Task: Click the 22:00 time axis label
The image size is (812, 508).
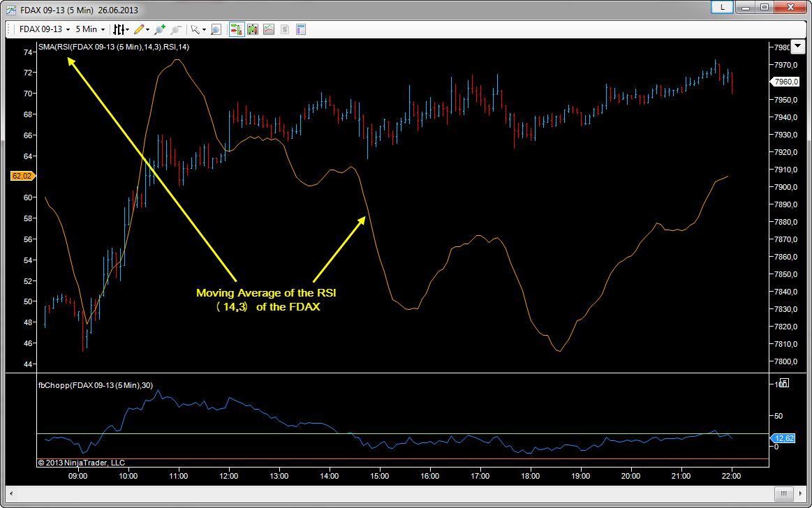Action: click(x=731, y=476)
